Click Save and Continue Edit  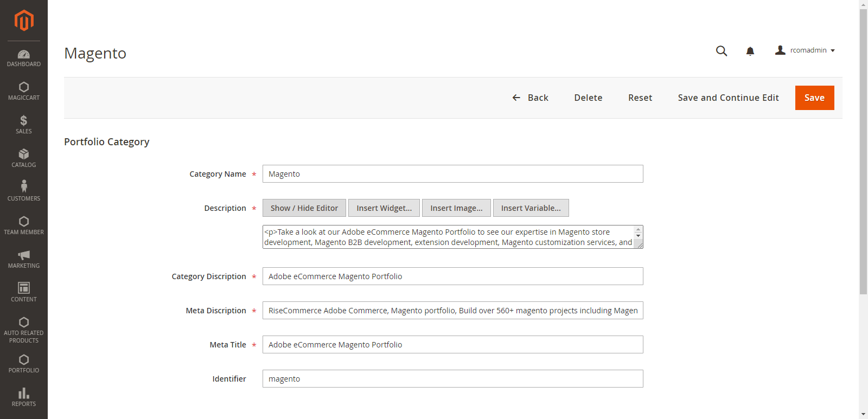point(728,98)
